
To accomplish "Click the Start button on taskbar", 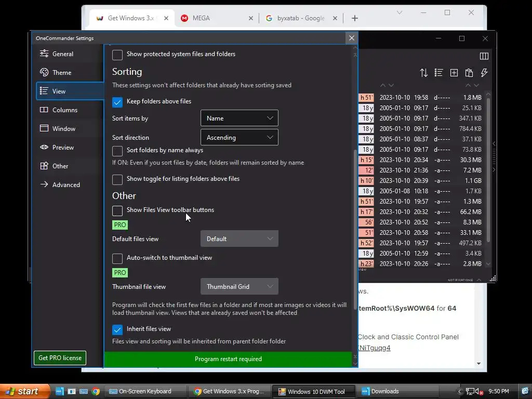I will (x=24, y=391).
